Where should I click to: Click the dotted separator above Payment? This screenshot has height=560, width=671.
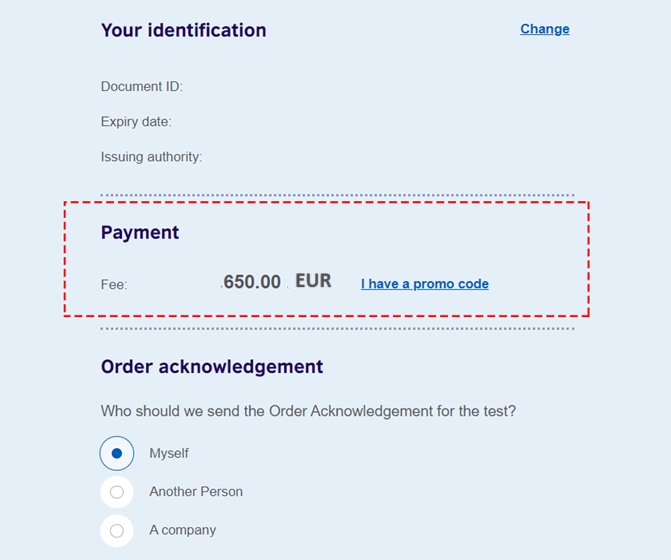[x=337, y=195]
